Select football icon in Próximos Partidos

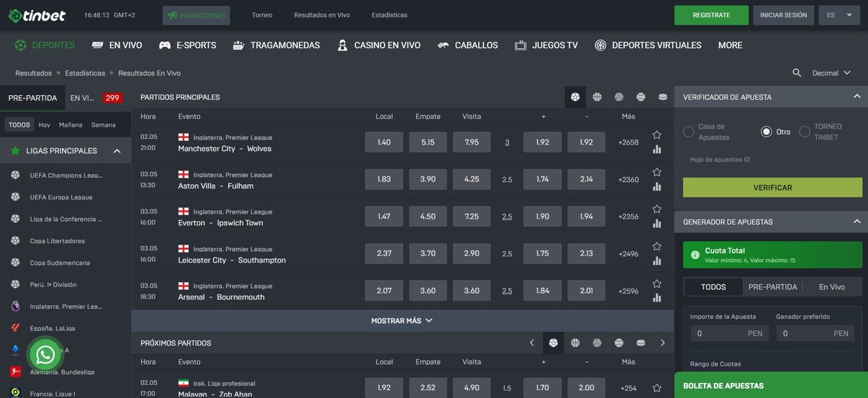click(x=553, y=343)
